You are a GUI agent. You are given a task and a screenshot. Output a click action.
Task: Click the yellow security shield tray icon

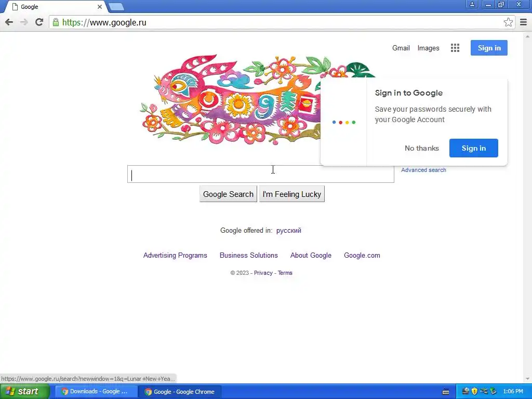pyautogui.click(x=475, y=391)
